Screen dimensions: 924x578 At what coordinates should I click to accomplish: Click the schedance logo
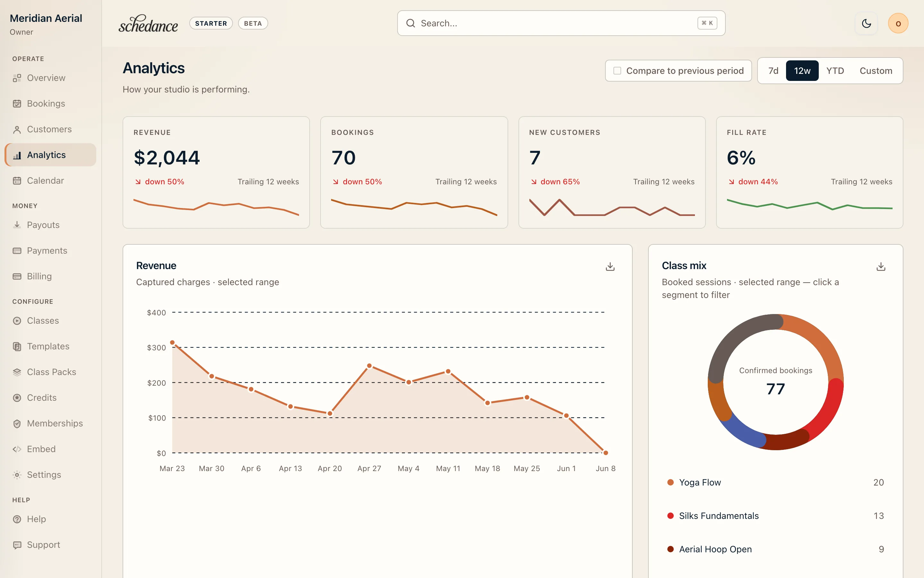(148, 23)
